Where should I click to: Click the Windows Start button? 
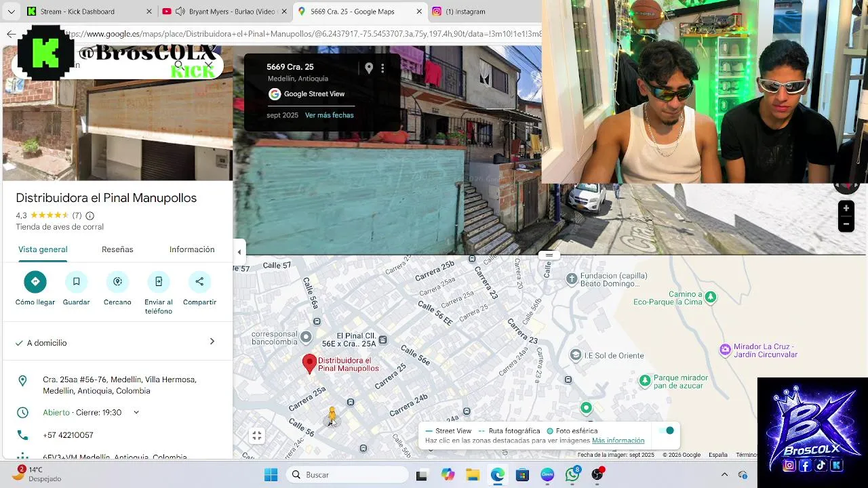coord(271,474)
